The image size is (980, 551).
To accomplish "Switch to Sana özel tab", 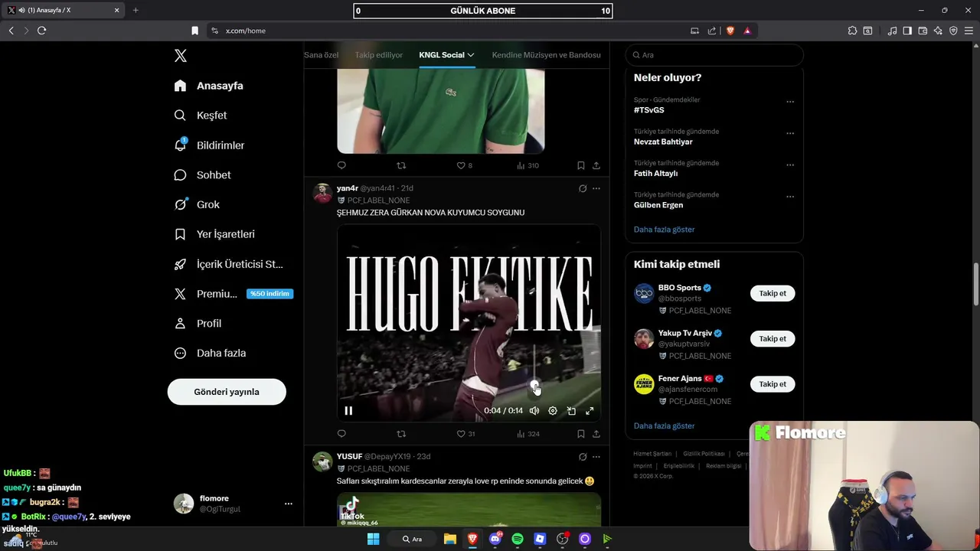I will click(321, 55).
